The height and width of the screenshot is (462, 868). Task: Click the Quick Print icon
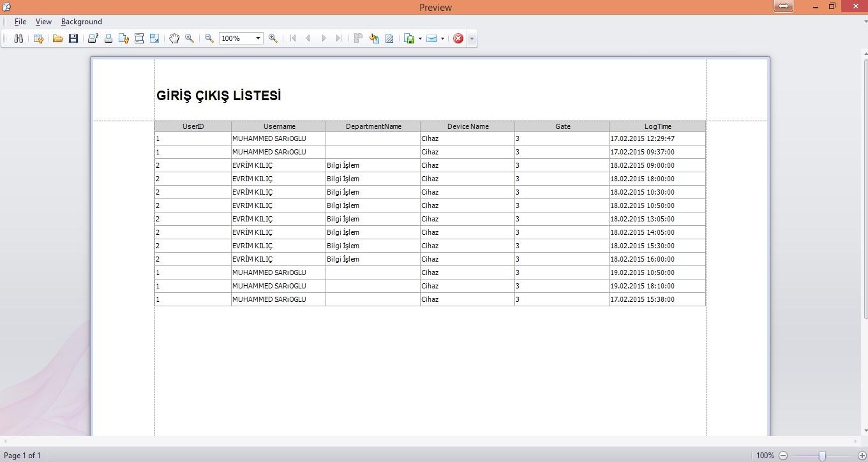click(x=108, y=38)
